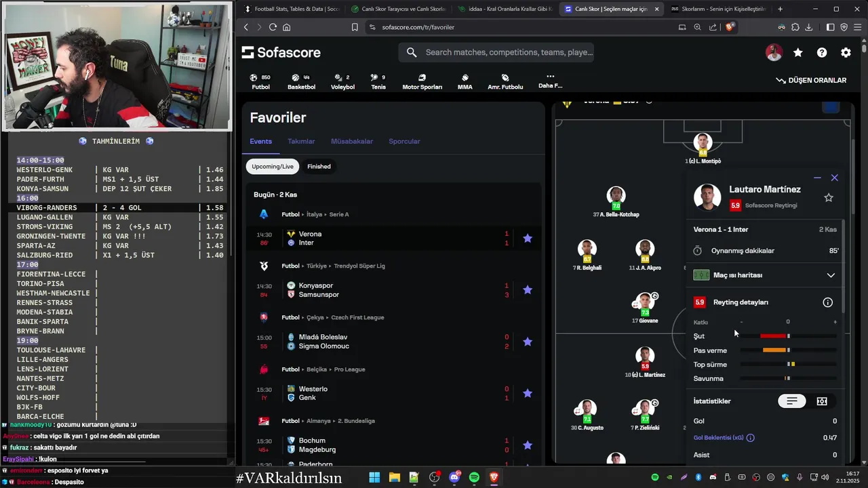
Task: Switch to the Müsabakalar tab
Action: click(352, 142)
